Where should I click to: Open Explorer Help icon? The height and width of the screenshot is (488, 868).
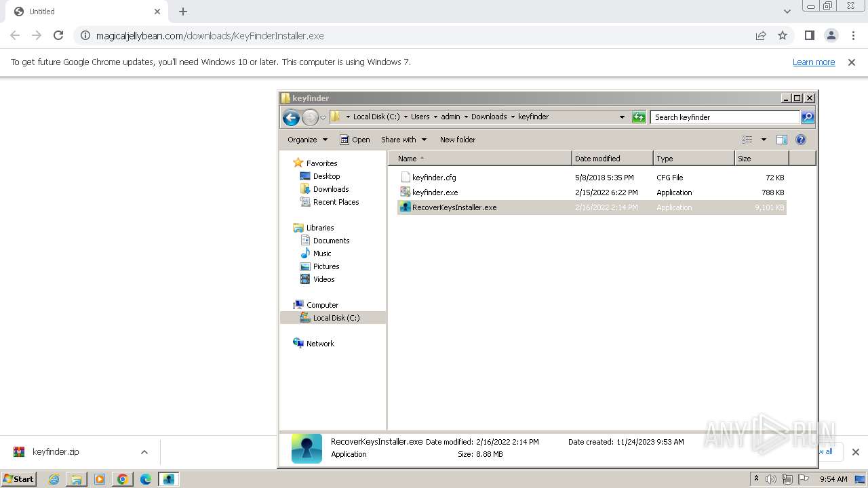[801, 140]
